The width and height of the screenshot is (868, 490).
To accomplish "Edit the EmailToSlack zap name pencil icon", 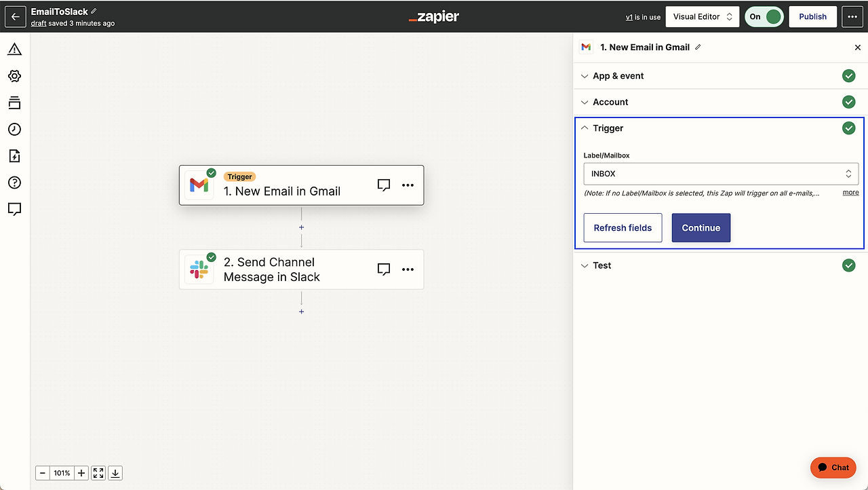I will pos(94,12).
